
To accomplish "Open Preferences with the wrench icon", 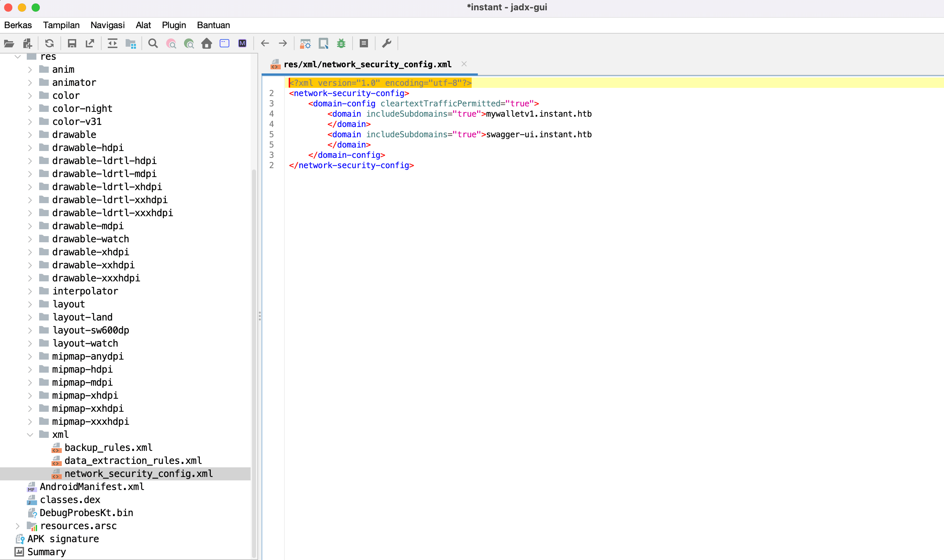I will [387, 43].
